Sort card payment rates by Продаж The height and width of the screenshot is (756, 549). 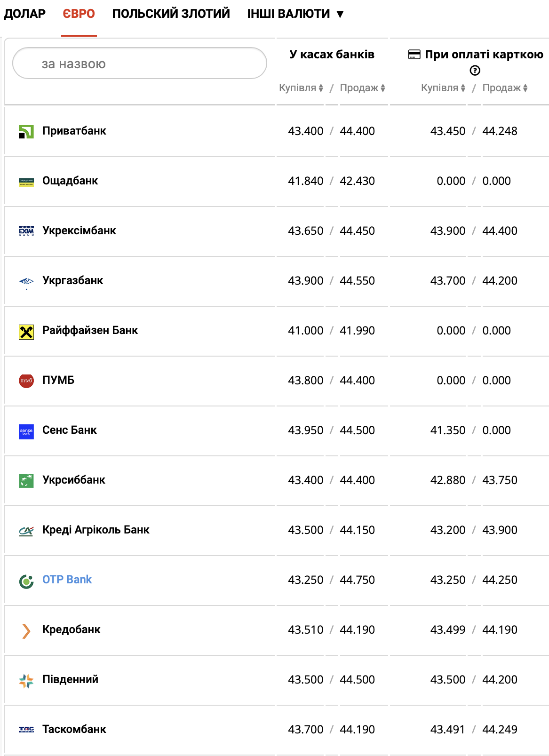pos(505,88)
